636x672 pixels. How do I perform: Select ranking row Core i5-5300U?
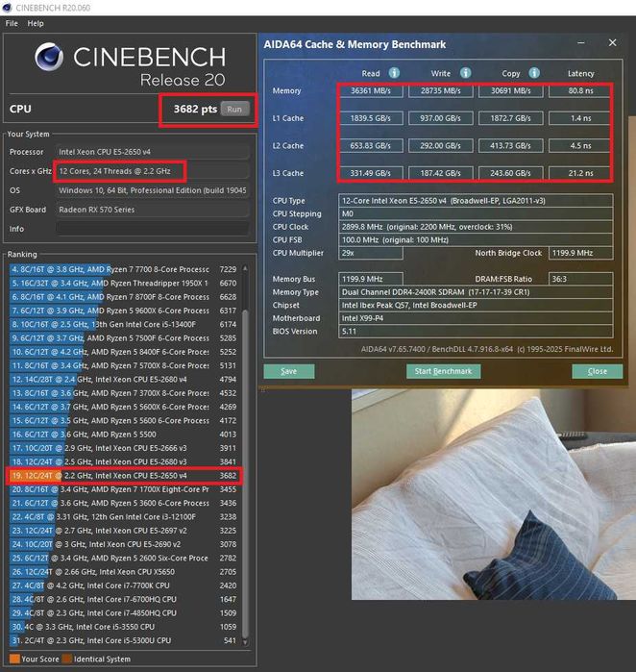click(x=123, y=640)
